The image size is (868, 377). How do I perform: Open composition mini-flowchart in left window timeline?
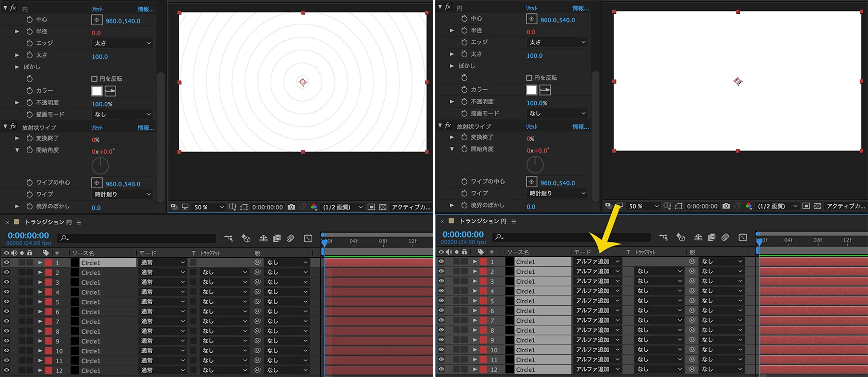[228, 238]
